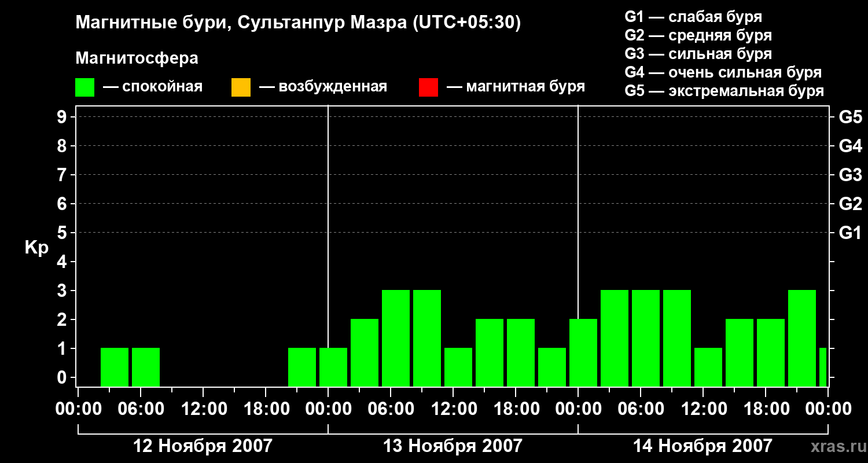
Task: Click '18:00' time label under 13 Ноября
Action: coord(516,409)
